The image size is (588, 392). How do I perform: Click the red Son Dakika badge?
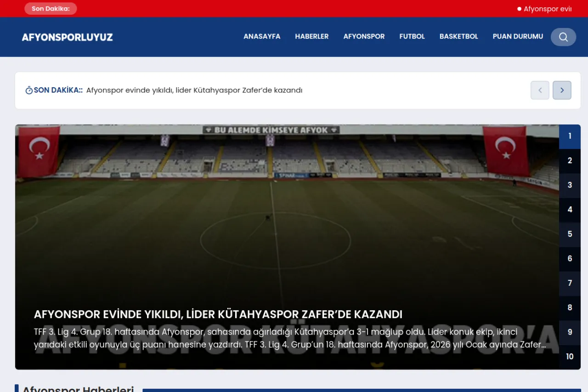point(51,8)
